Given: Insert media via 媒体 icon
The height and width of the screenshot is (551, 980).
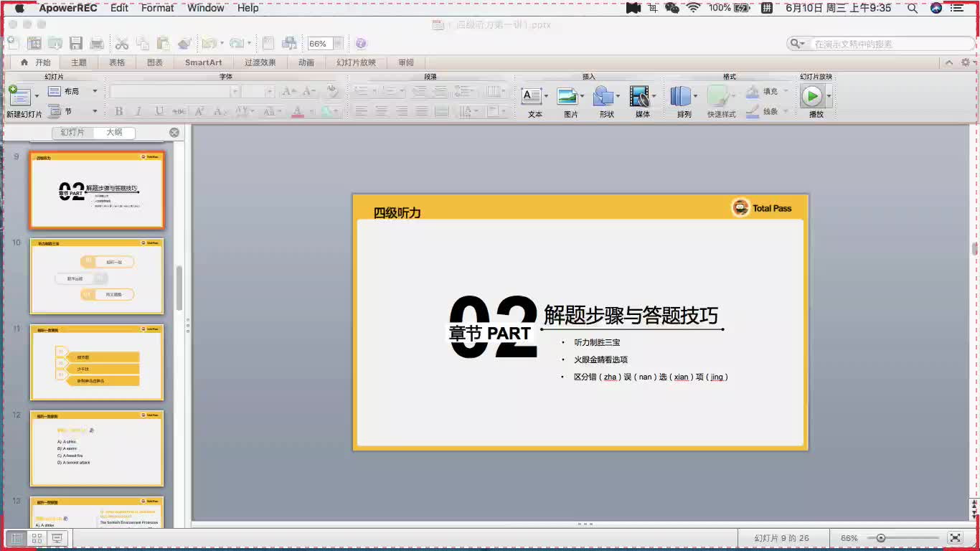Looking at the screenshot, I should (x=639, y=96).
